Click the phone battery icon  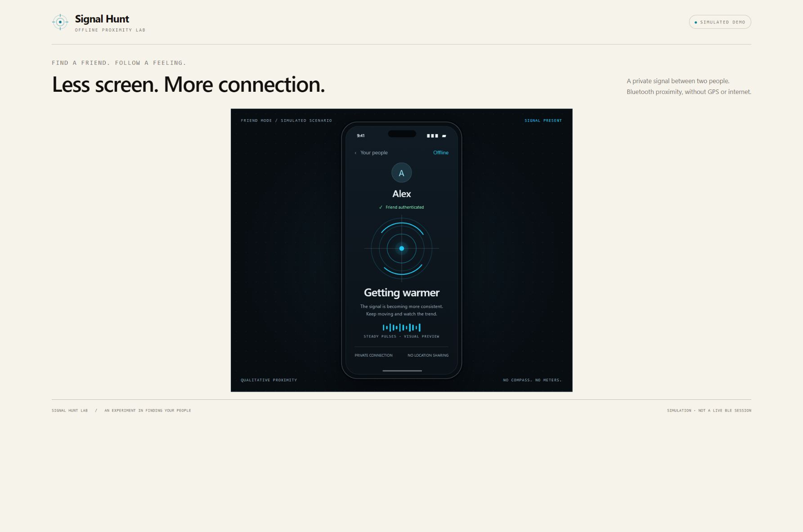444,136
